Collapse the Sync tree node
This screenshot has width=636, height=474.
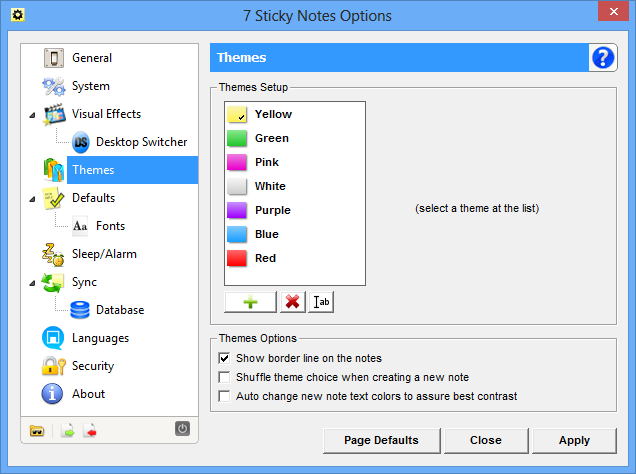click(32, 283)
